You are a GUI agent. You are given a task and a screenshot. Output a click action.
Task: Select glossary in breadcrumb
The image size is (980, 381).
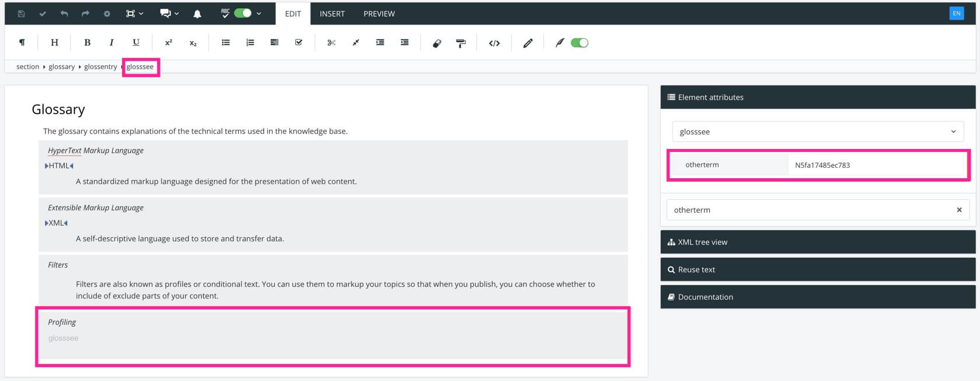[x=61, y=67]
